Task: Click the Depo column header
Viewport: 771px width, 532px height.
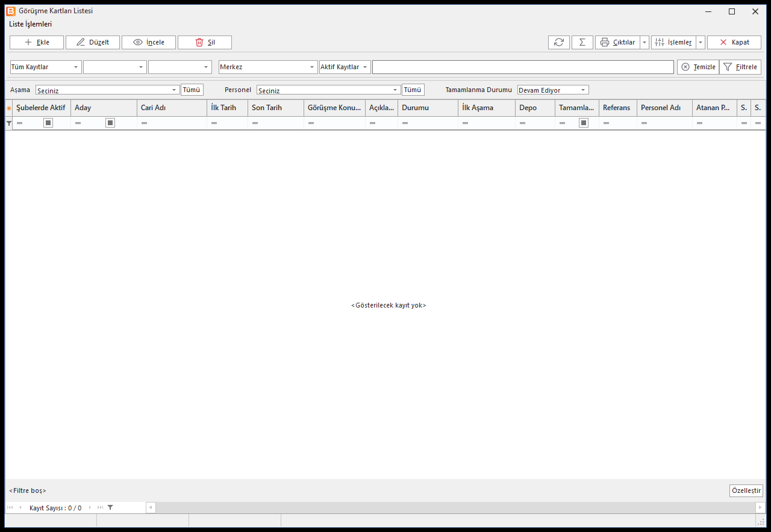Action: [535, 108]
